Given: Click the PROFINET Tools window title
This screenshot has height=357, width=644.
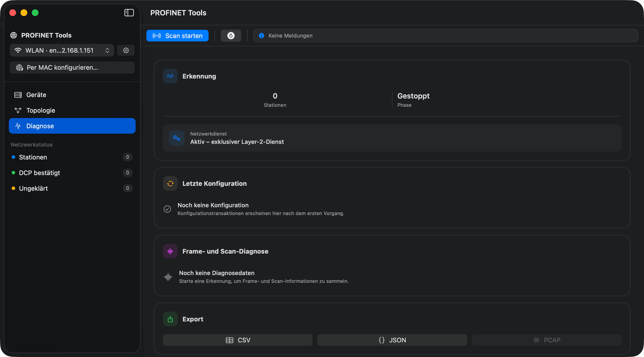Looking at the screenshot, I should [x=178, y=13].
